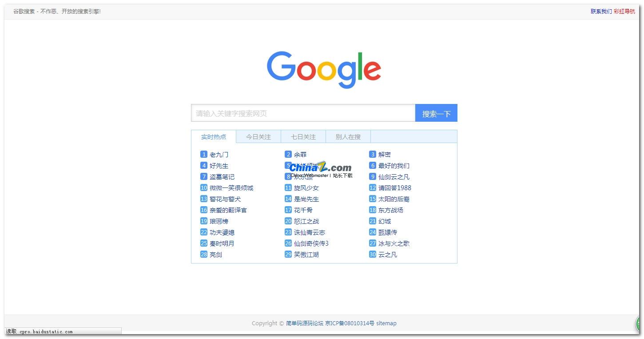Select the 别人在搜 tab
The image size is (644, 339).
pyautogui.click(x=348, y=137)
